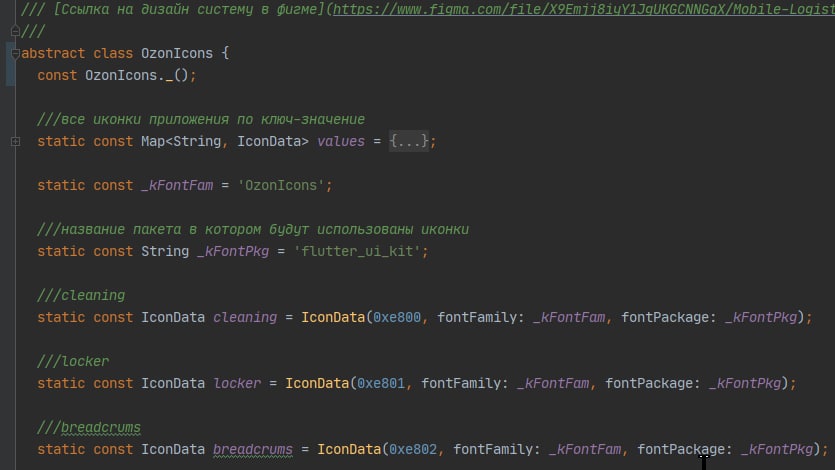Collapse the OzonIcons class fold marker

(x=15, y=53)
